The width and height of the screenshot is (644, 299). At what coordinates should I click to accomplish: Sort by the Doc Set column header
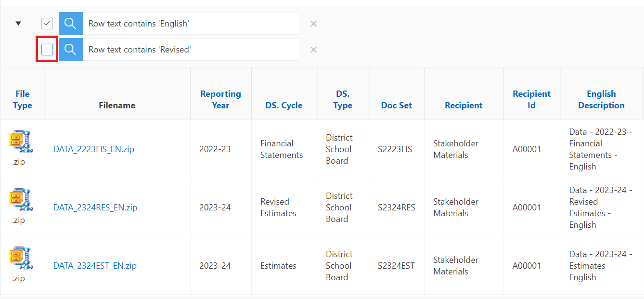coord(396,105)
